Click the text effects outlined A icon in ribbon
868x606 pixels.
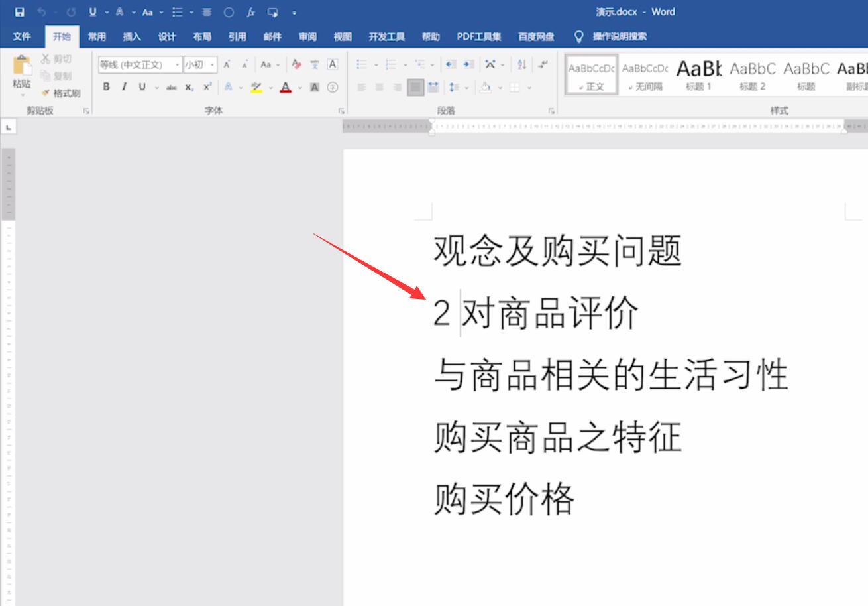[228, 87]
